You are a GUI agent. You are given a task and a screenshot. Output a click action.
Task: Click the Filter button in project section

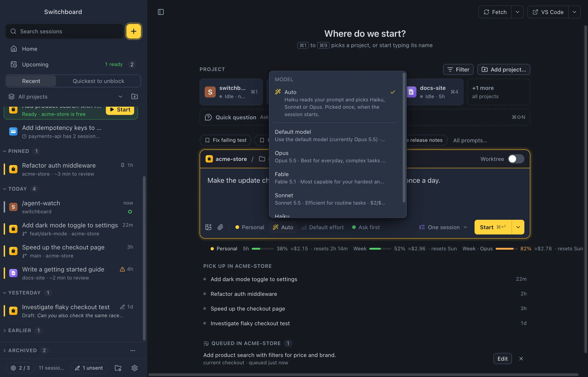pos(458,69)
